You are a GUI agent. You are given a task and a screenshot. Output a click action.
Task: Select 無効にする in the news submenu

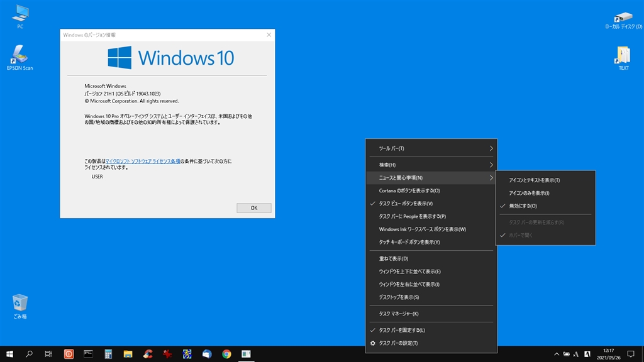(523, 206)
